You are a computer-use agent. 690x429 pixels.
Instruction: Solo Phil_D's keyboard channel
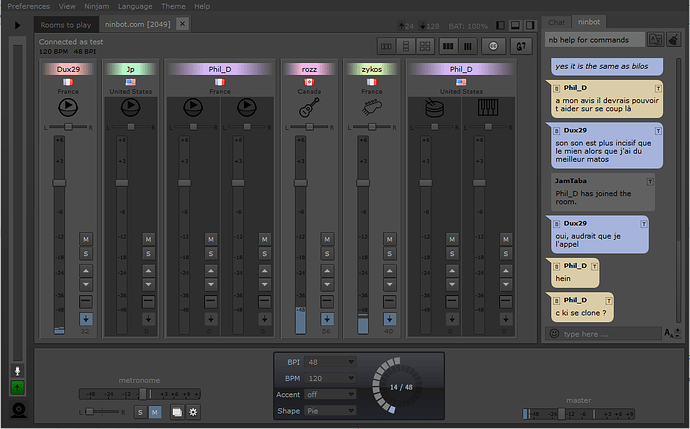(506, 253)
